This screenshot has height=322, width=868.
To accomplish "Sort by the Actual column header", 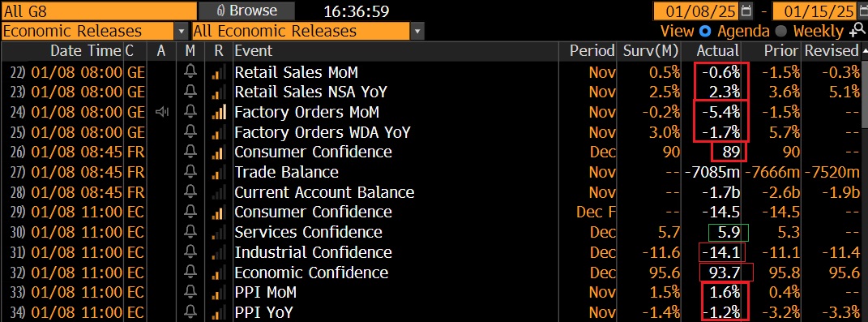I will pyautogui.click(x=717, y=51).
